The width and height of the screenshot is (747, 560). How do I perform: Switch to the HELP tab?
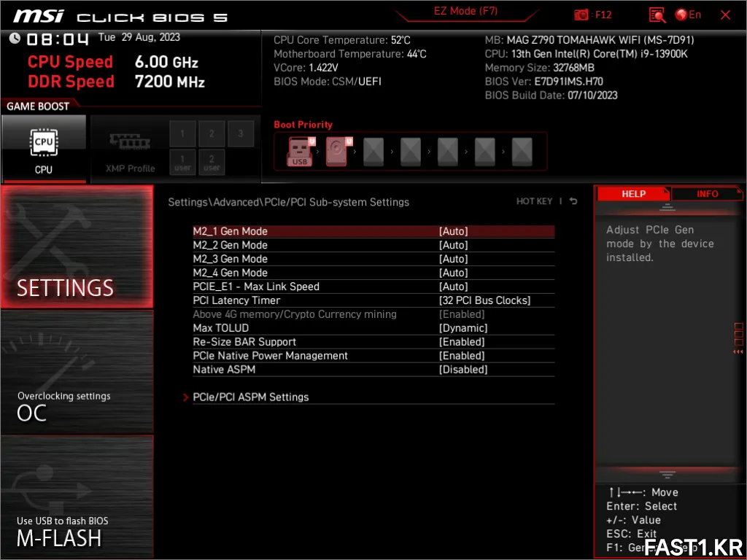coord(633,194)
